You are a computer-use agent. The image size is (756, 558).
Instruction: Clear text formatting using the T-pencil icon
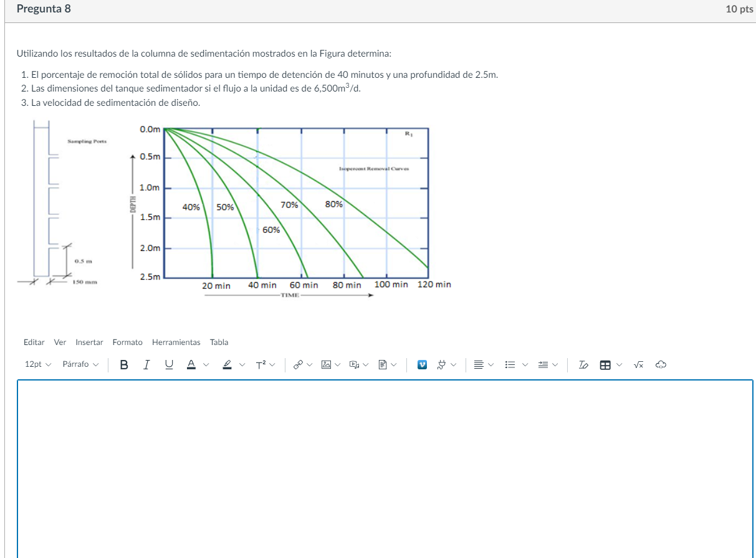coord(583,364)
